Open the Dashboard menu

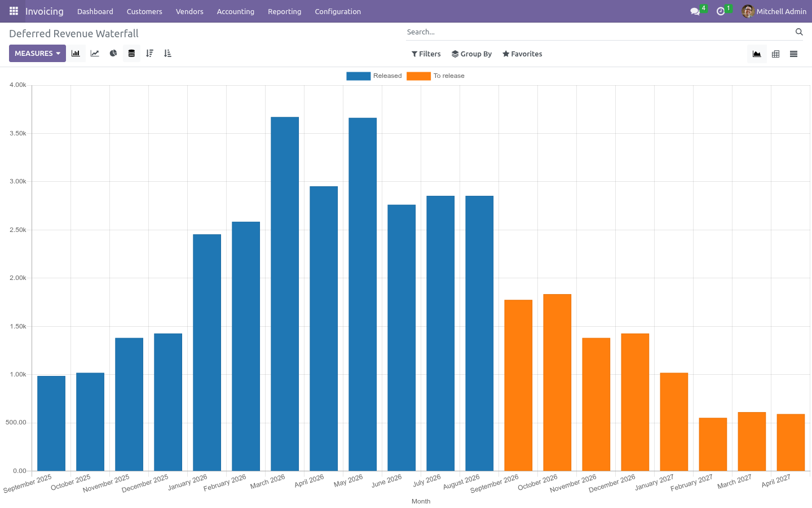pos(95,11)
